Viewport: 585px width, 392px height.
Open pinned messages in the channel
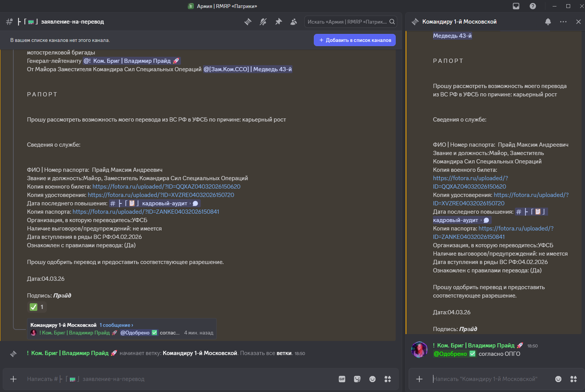(278, 22)
